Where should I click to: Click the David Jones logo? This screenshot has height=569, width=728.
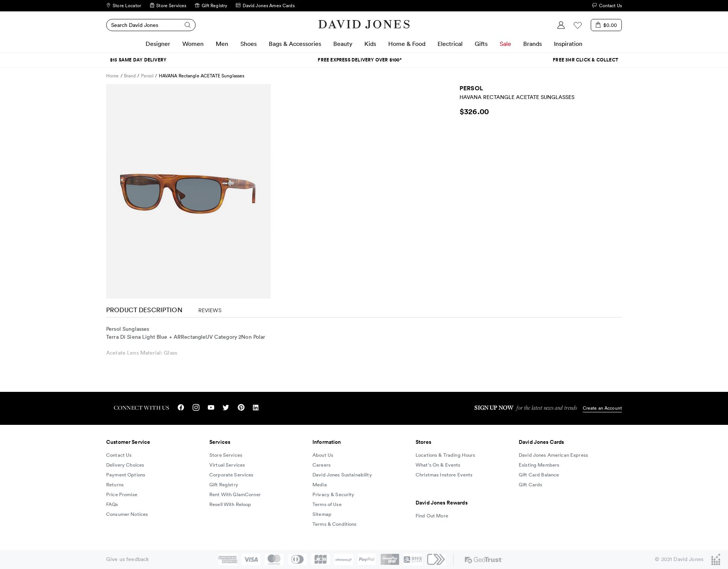(364, 25)
